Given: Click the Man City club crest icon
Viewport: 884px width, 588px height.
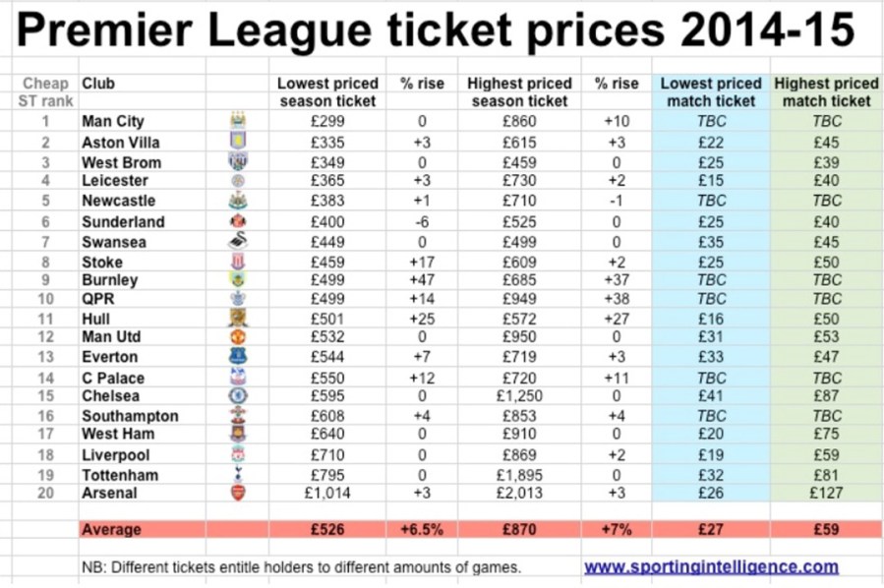Looking at the screenshot, I should coord(237,121).
